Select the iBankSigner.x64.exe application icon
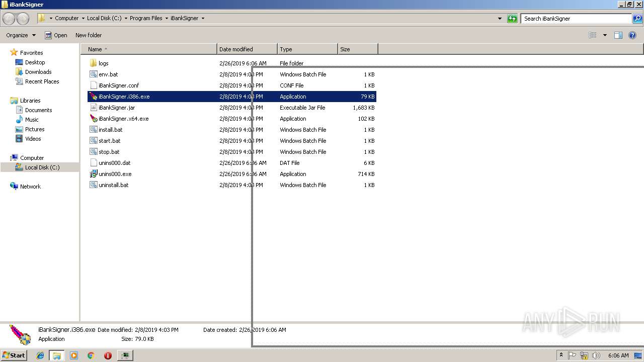644x362 pixels. (x=93, y=119)
